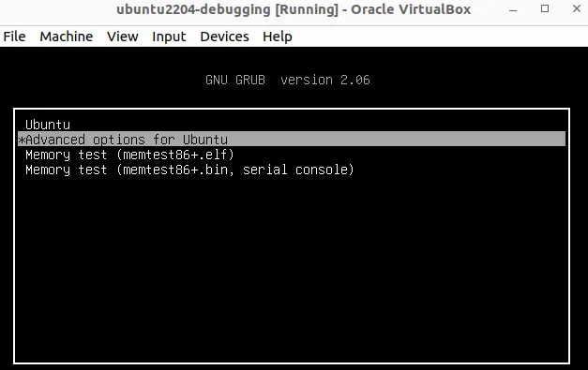Image resolution: width=588 pixels, height=370 pixels.
Task: Click the asterisk marker beside Advanced options
Action: click(x=22, y=141)
